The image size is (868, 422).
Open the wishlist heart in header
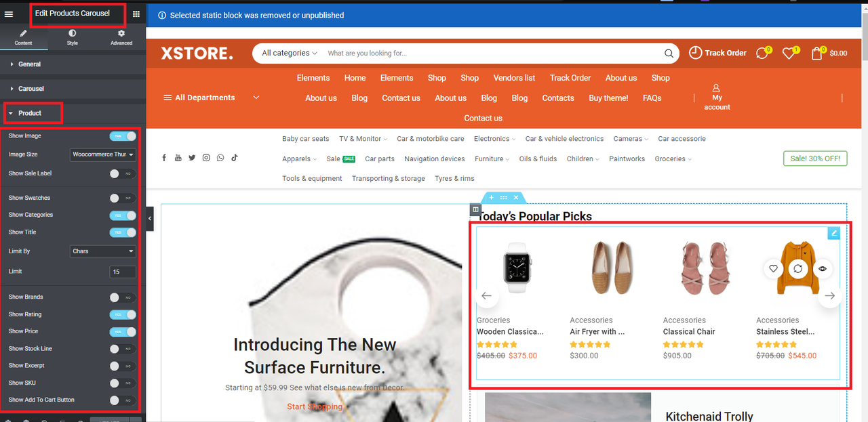coord(789,53)
